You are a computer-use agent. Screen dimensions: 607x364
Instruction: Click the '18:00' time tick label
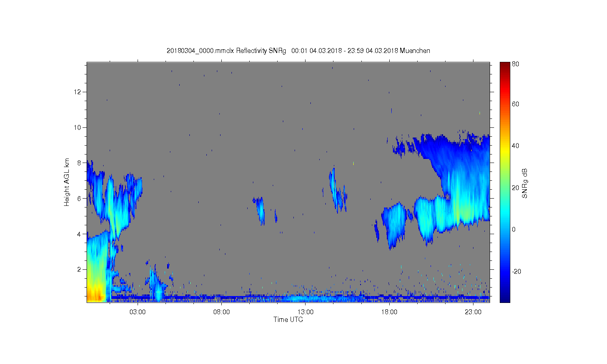click(x=389, y=312)
